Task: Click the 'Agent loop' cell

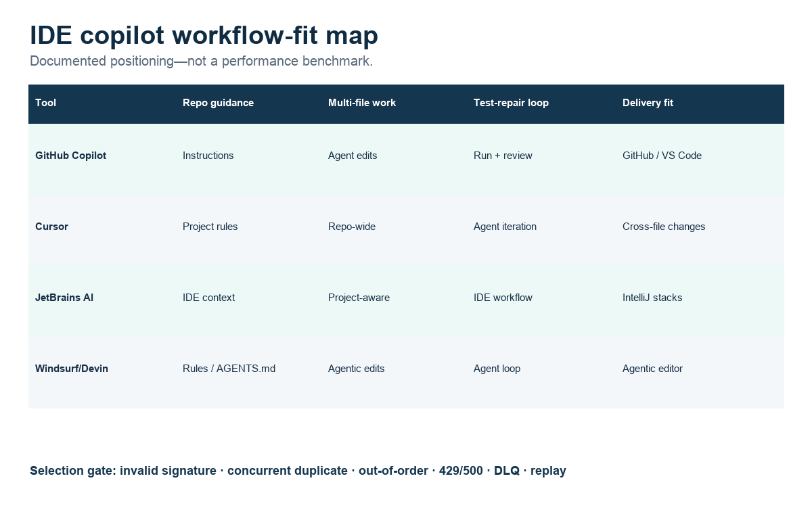Action: pos(497,369)
